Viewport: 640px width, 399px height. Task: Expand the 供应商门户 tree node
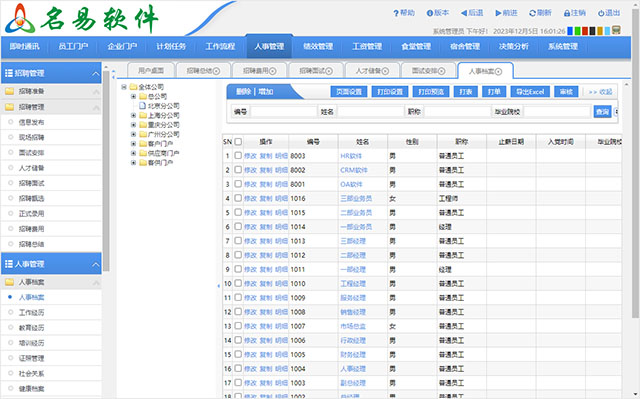(133, 153)
